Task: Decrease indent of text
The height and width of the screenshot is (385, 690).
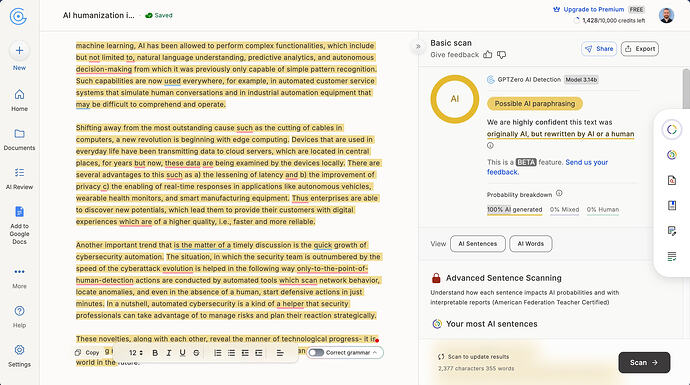Action: click(245, 353)
